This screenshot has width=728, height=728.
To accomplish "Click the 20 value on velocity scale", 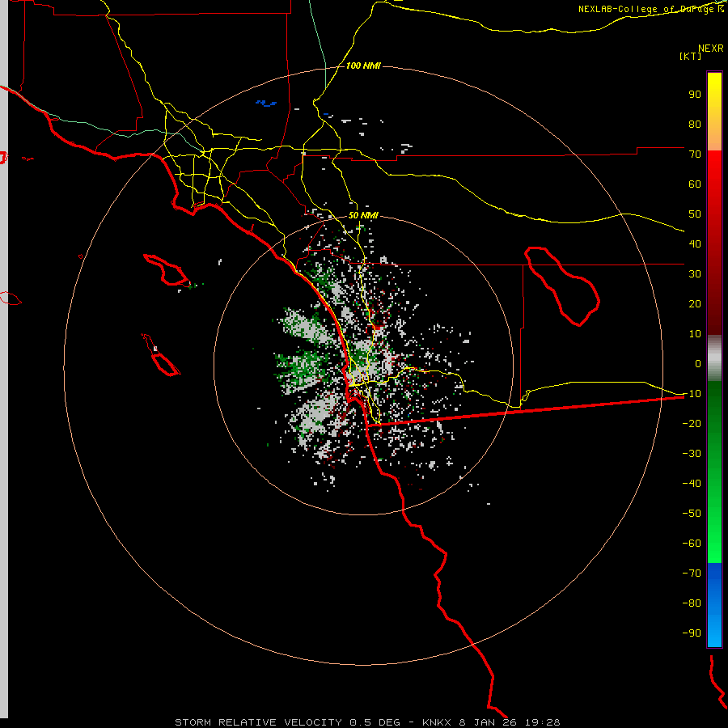I will point(695,303).
